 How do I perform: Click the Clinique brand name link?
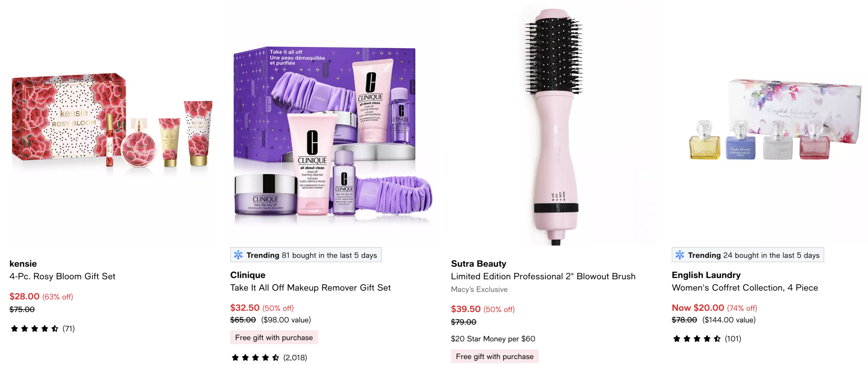(x=248, y=275)
